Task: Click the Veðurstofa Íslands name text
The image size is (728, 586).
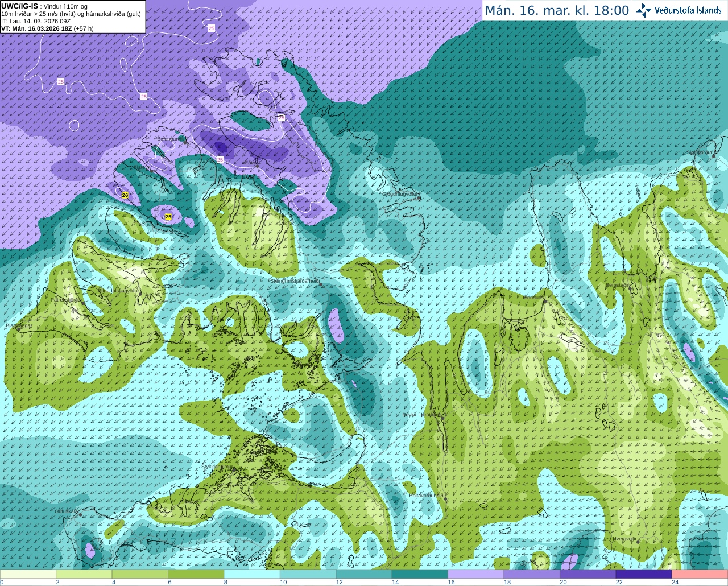Action: (x=688, y=10)
